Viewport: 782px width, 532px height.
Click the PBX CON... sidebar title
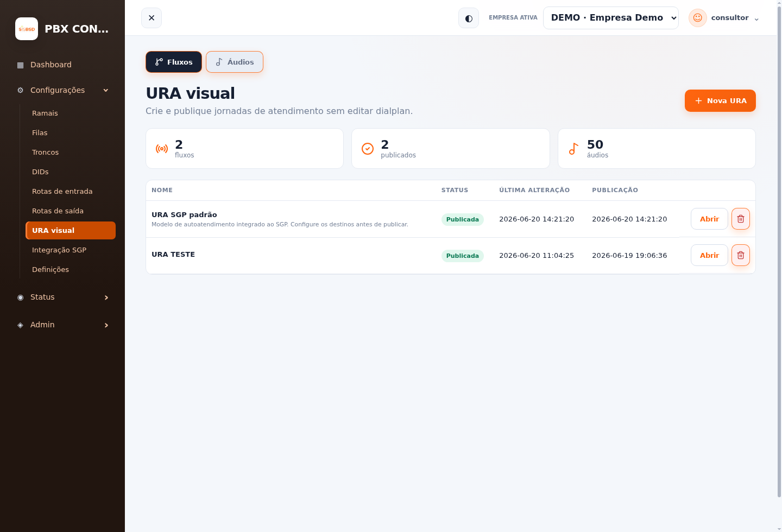tap(77, 29)
